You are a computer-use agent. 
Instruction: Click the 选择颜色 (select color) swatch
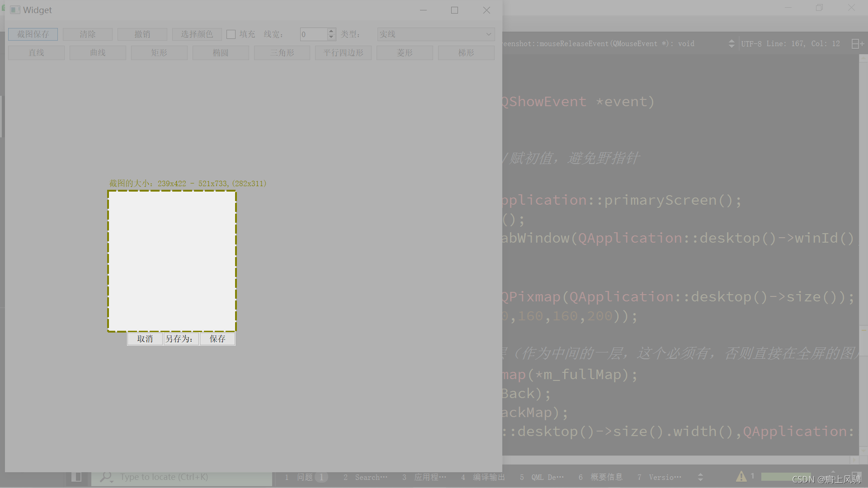(x=197, y=34)
